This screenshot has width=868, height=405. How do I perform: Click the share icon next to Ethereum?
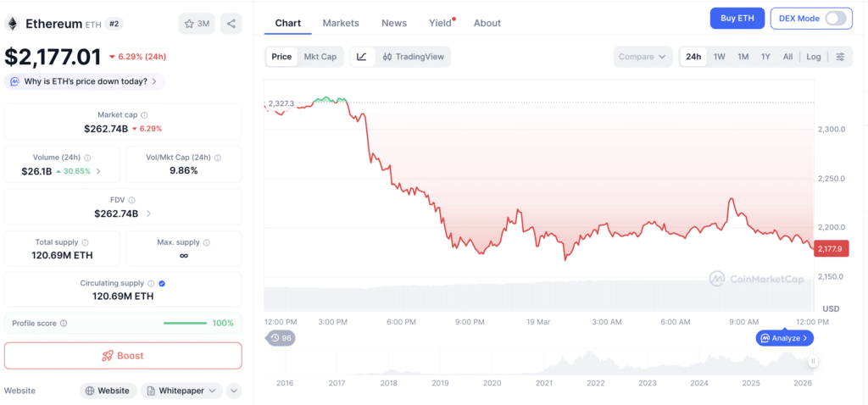231,24
